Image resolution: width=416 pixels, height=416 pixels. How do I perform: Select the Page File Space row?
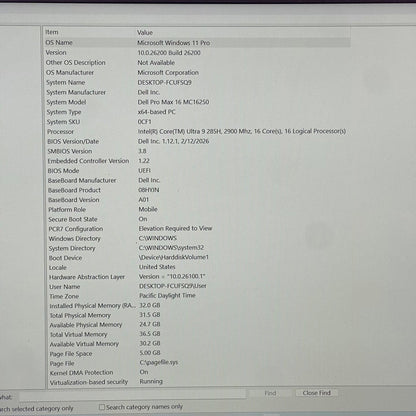[x=197, y=353]
